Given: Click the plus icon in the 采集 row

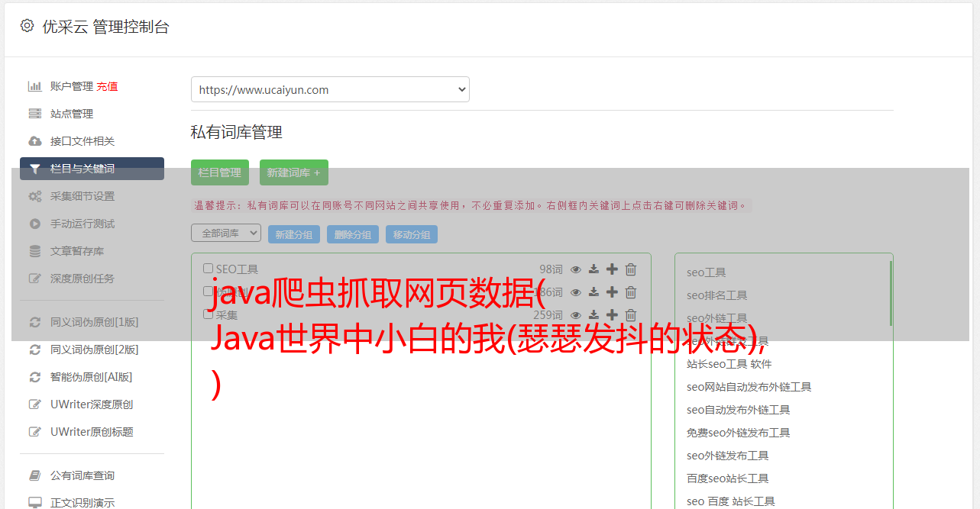Looking at the screenshot, I should (x=612, y=315).
